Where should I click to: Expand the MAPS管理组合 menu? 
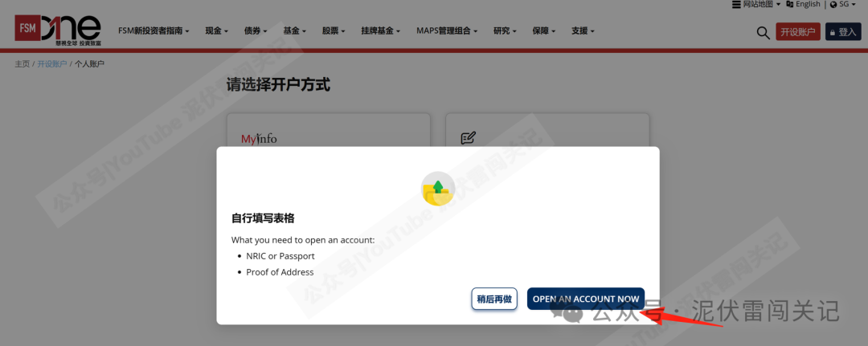pyautogui.click(x=447, y=31)
